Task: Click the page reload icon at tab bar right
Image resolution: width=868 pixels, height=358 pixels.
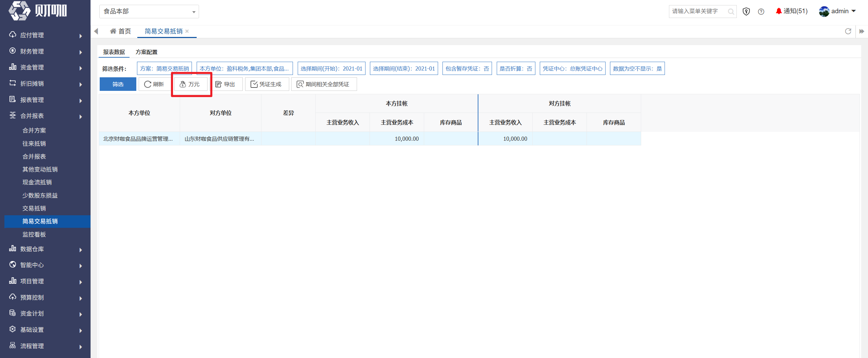Action: [848, 31]
